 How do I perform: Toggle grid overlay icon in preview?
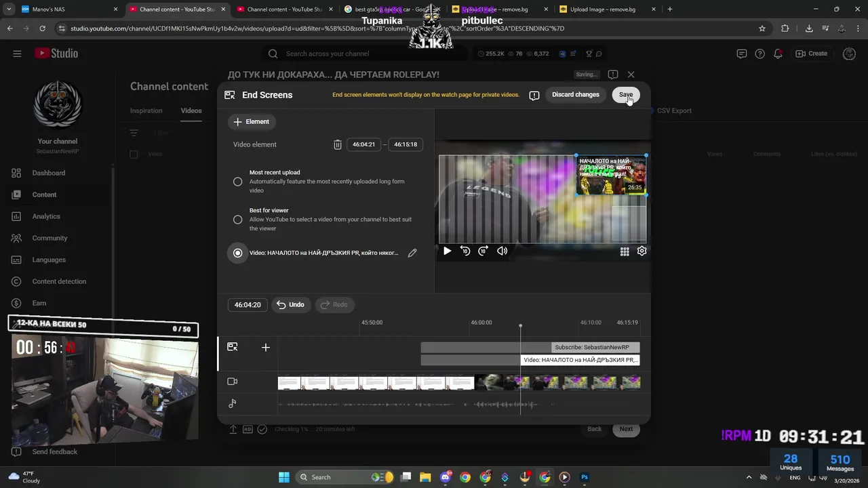pos(625,251)
